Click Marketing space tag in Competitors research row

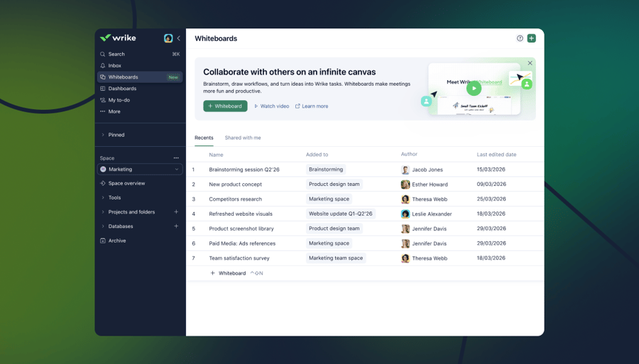[329, 199]
